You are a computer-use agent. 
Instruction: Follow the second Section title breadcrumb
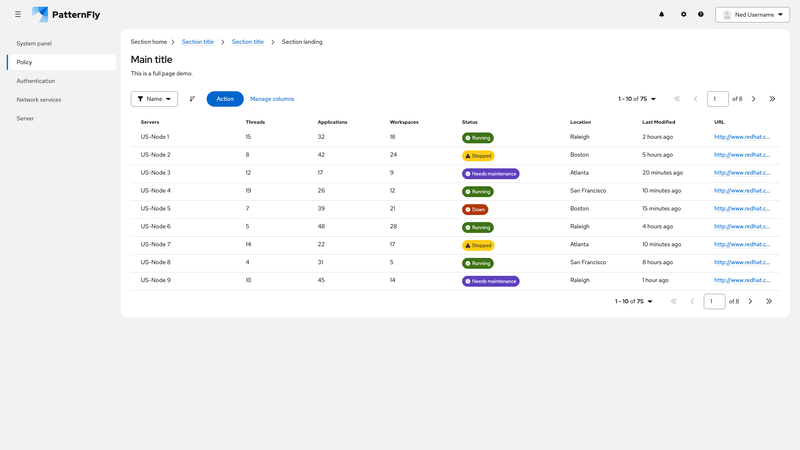(247, 42)
